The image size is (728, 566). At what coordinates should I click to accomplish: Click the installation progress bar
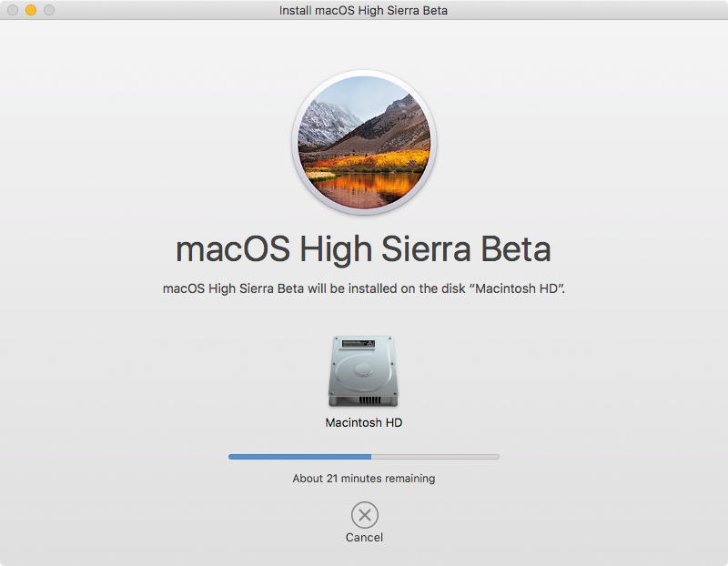[x=364, y=457]
